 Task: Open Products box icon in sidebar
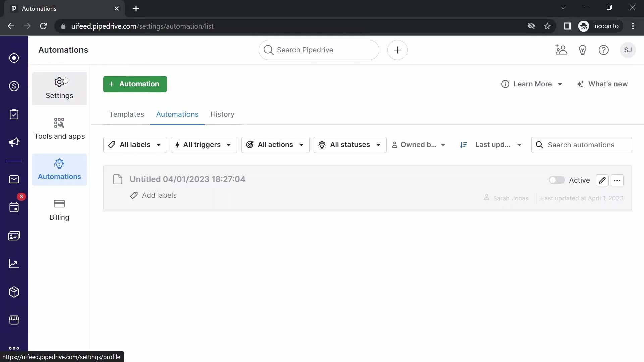pyautogui.click(x=14, y=292)
